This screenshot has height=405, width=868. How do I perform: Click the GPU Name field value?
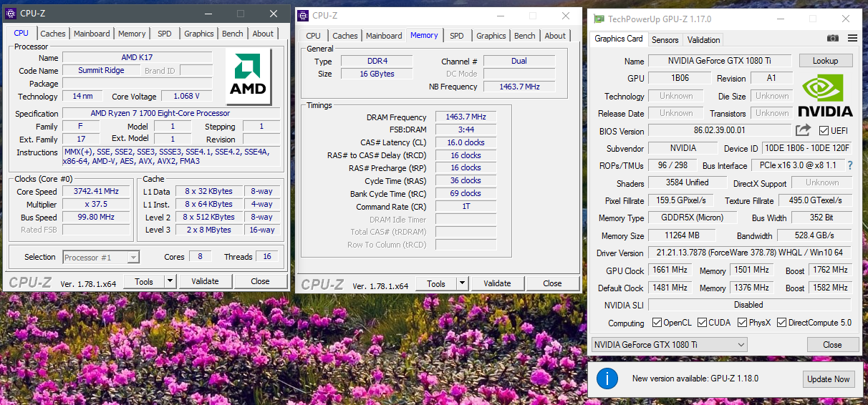720,62
